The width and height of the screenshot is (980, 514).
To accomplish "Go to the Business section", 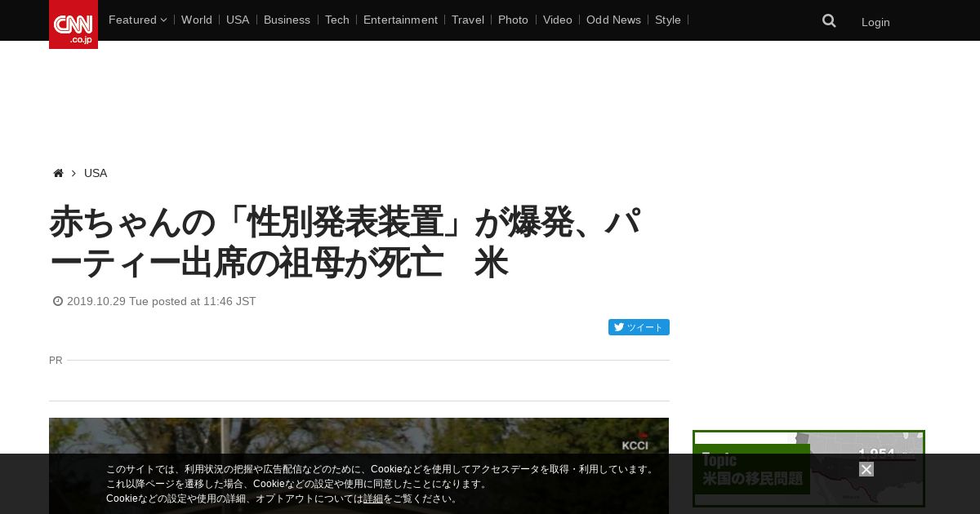I will click(287, 20).
